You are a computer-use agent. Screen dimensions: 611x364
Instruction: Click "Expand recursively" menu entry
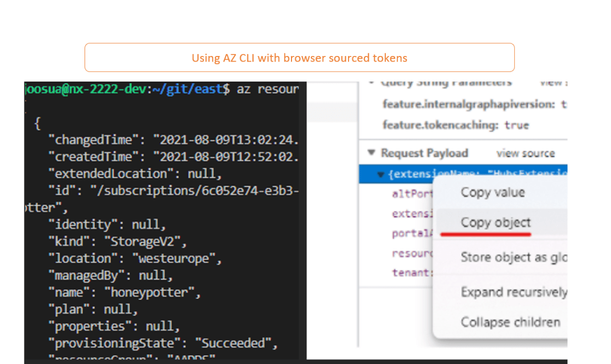(514, 292)
